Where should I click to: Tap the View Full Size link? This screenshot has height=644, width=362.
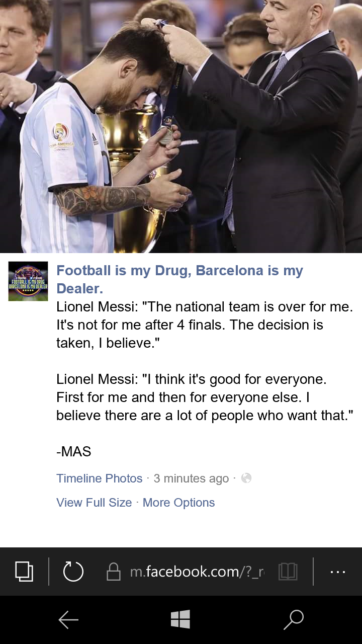pyautogui.click(x=94, y=503)
